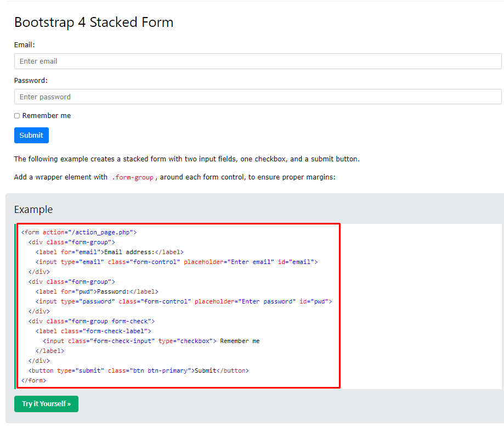Toggle the Remember me checkbox
Viewport: 504px width, 427px height.
17,116
